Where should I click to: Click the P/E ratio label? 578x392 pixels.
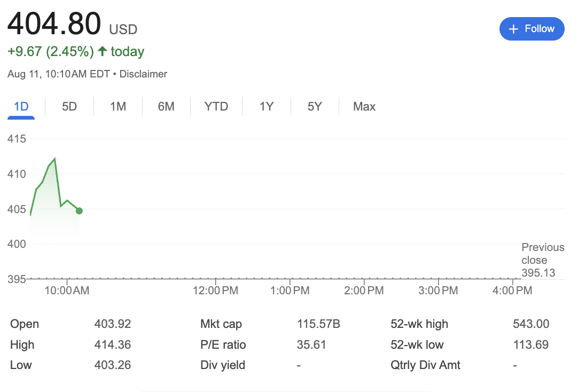(x=223, y=344)
